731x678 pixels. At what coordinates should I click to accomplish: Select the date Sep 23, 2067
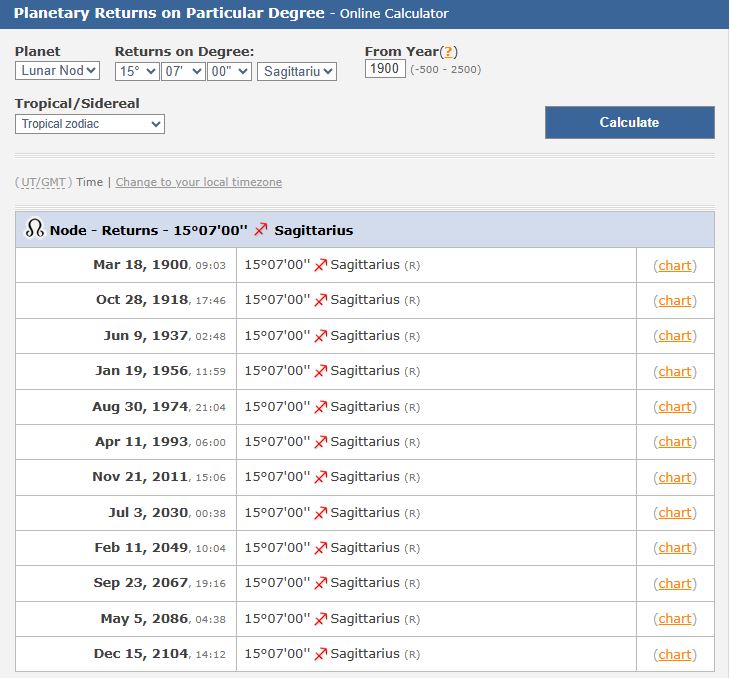[x=140, y=582]
